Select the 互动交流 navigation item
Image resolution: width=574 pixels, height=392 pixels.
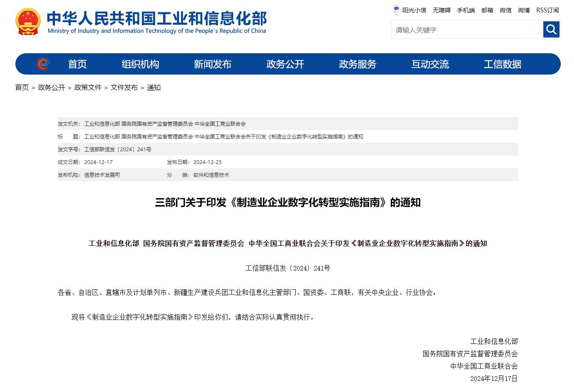click(x=430, y=64)
